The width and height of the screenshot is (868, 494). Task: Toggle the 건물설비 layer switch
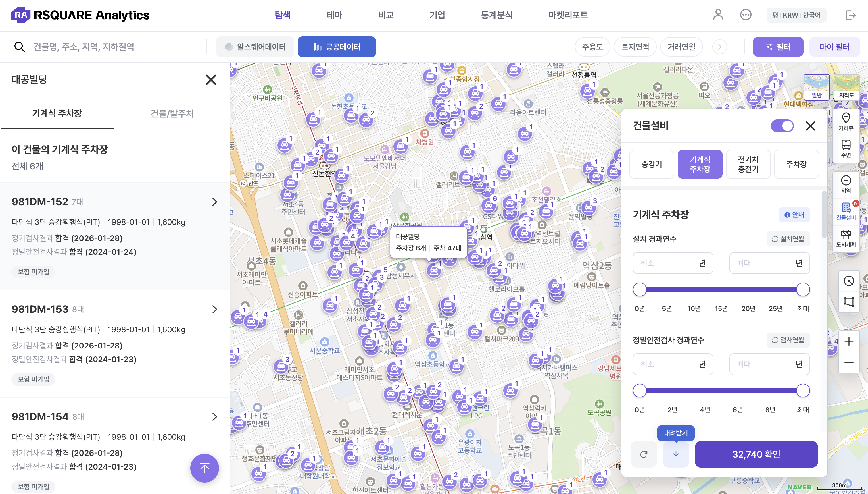click(x=782, y=126)
